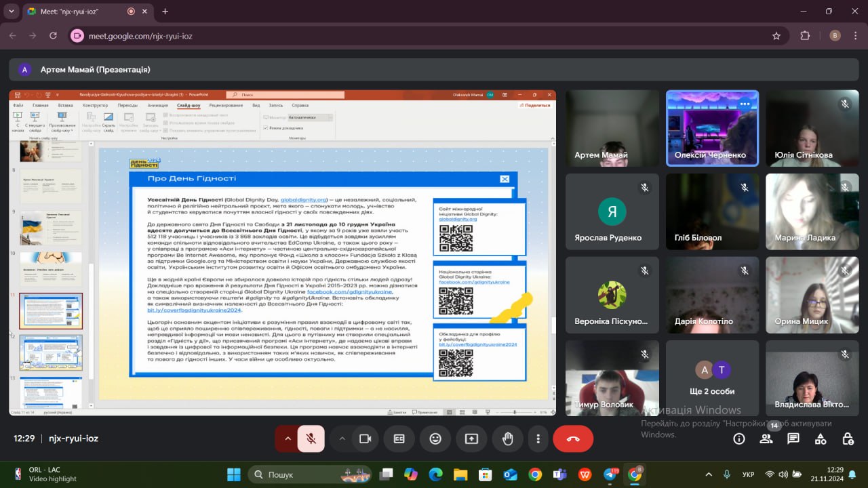Show the participants people panel
868x488 pixels.
tap(766, 439)
